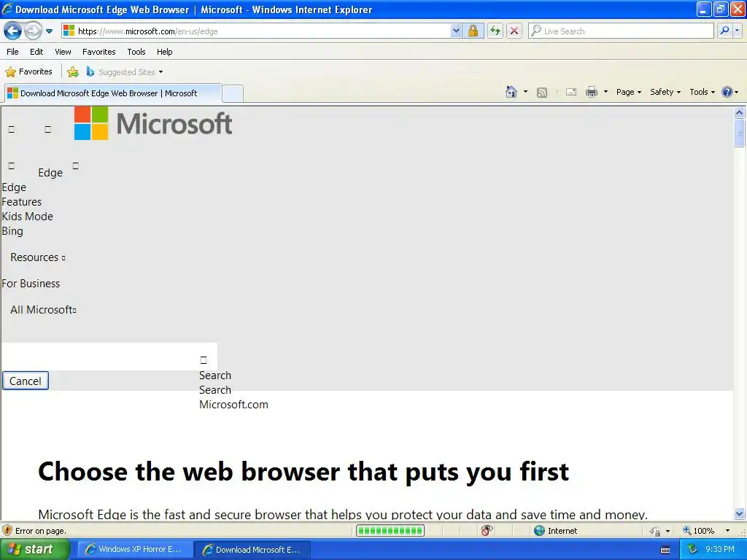Viewport: 747px width, 560px height.
Task: Click the Forward navigation arrow
Action: click(33, 31)
